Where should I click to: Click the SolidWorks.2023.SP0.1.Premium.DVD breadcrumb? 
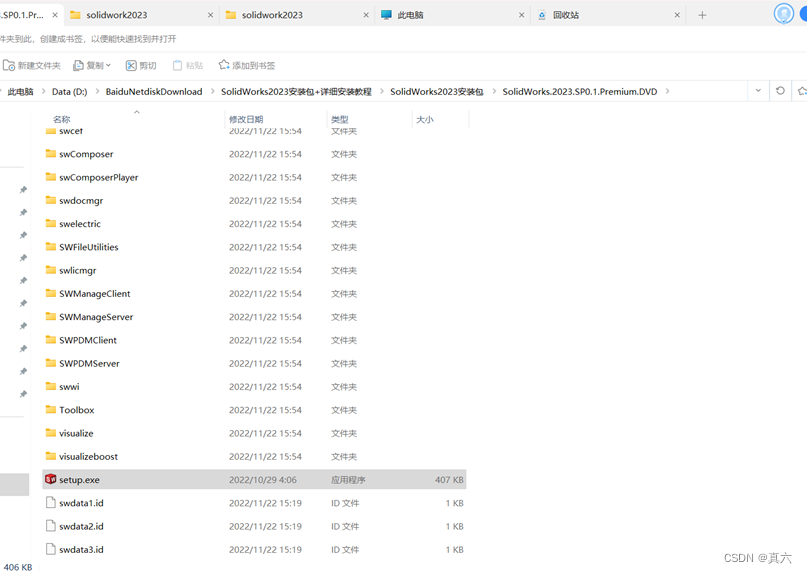click(580, 92)
